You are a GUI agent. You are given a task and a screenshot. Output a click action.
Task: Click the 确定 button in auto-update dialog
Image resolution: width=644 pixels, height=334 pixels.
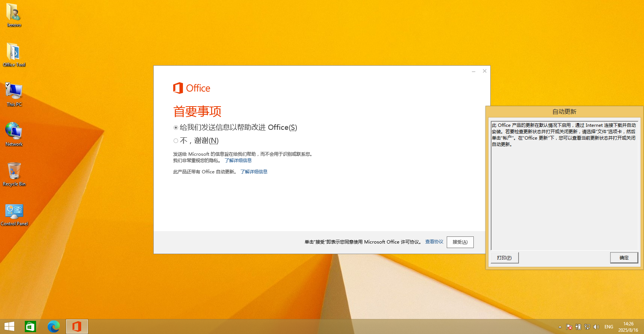tap(624, 258)
